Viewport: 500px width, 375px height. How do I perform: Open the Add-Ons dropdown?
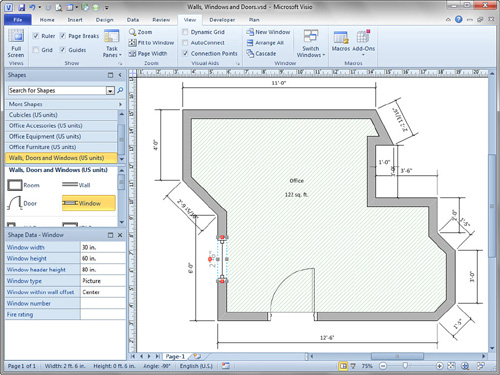click(363, 43)
